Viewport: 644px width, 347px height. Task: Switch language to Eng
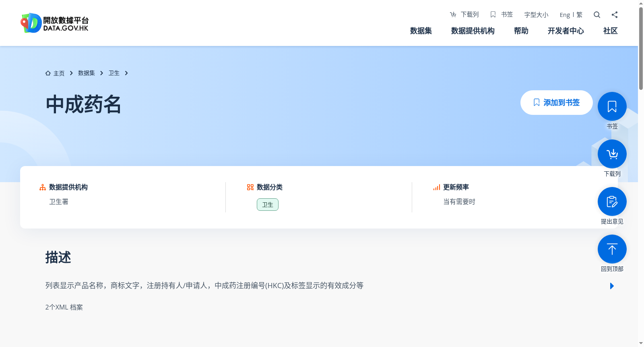pyautogui.click(x=565, y=15)
